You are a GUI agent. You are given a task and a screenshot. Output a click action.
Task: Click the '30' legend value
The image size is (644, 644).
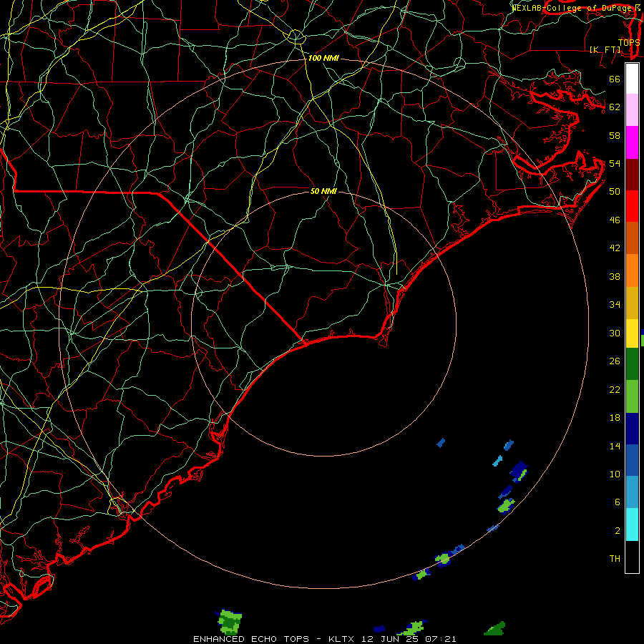coord(615,333)
